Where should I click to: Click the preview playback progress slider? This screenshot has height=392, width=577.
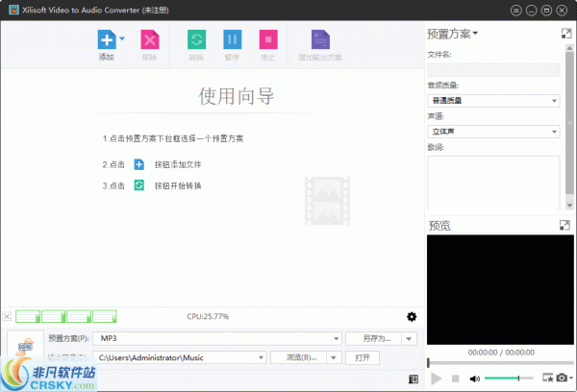[x=500, y=363]
